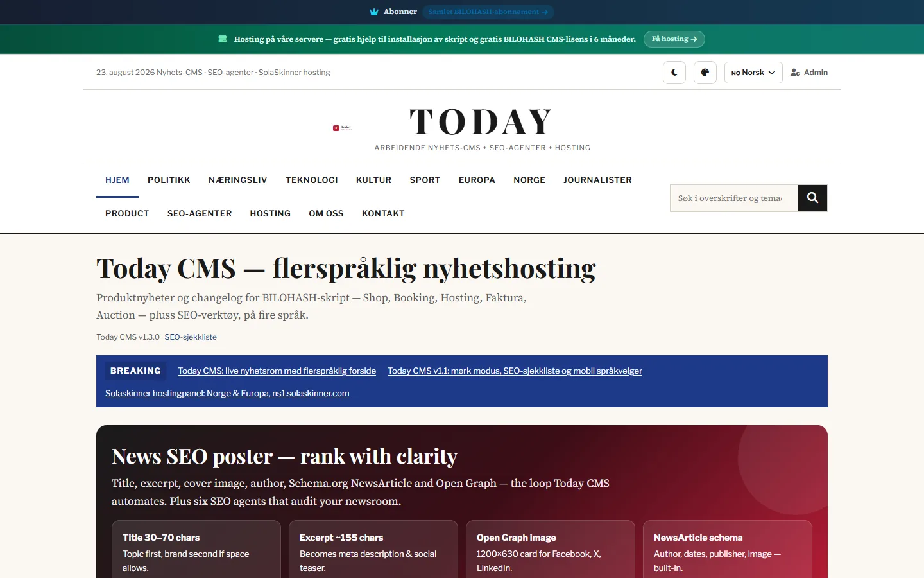The height and width of the screenshot is (578, 924).
Task: Open the PRODUCT page
Action: point(127,214)
